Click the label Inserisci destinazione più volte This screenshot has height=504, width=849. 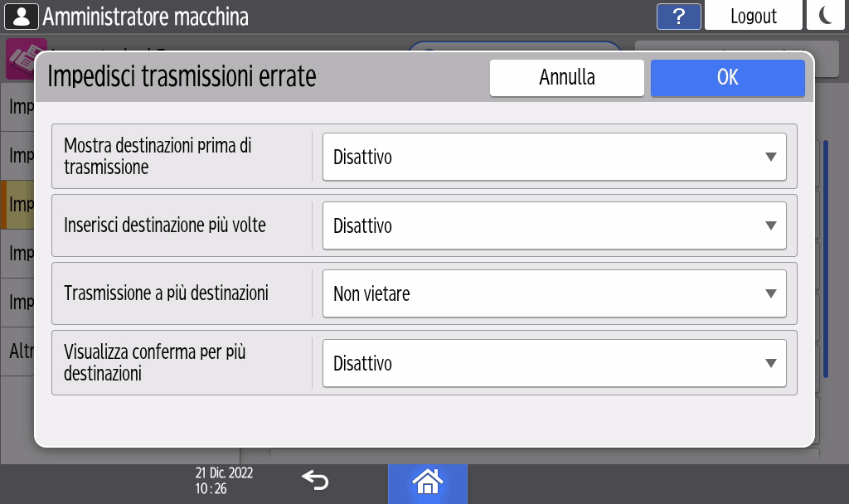[165, 225]
